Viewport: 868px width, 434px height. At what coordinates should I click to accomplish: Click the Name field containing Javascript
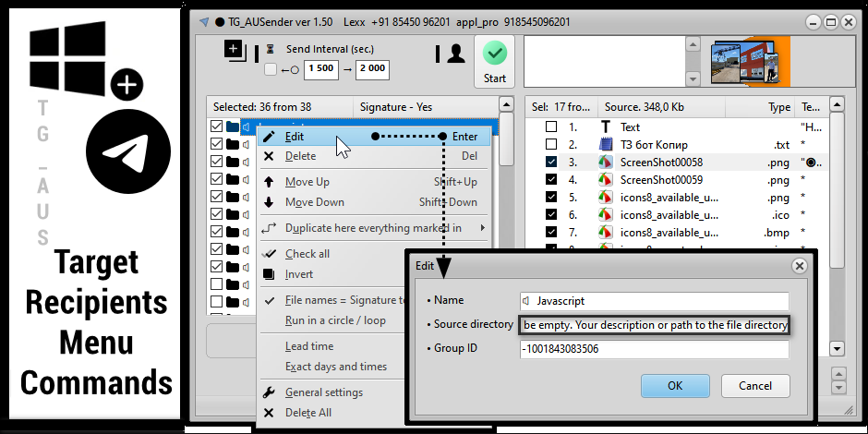tap(655, 301)
